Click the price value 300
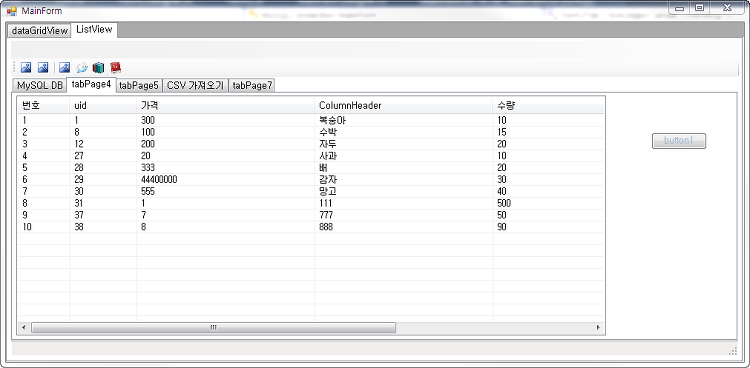The height and width of the screenshot is (368, 750). (x=148, y=121)
